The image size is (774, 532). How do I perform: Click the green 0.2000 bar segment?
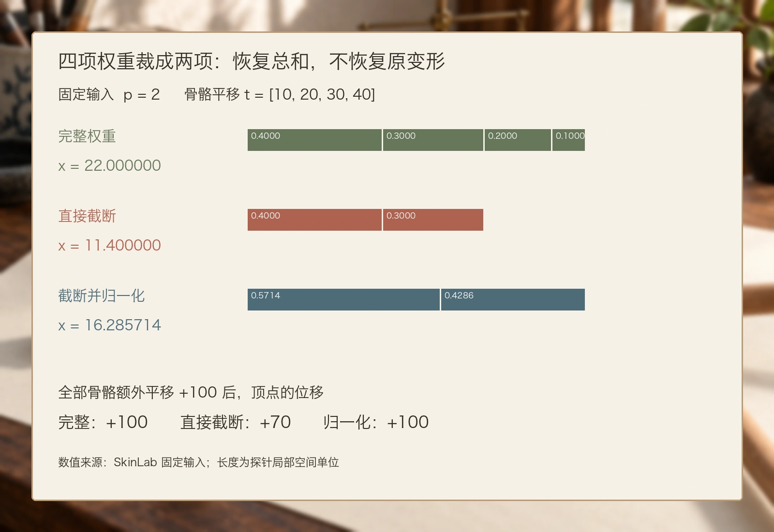(518, 140)
